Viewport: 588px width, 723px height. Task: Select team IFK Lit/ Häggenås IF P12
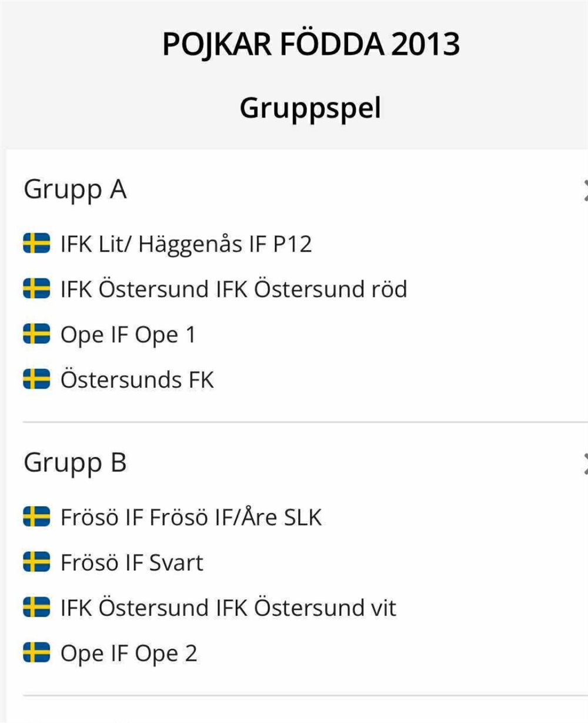(x=186, y=243)
